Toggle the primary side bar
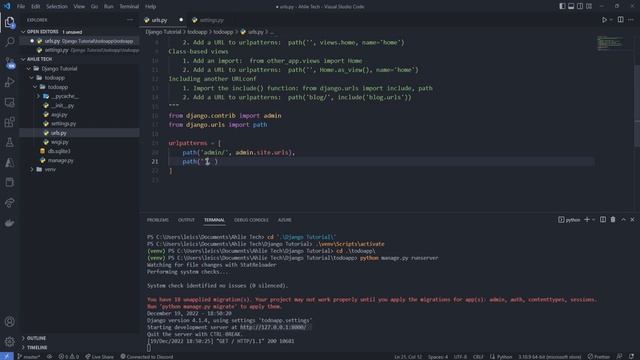 click(562, 6)
